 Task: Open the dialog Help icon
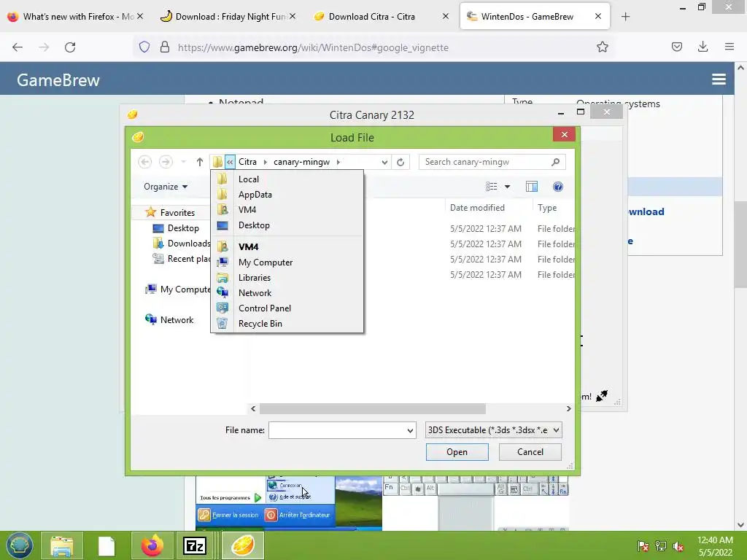558,187
